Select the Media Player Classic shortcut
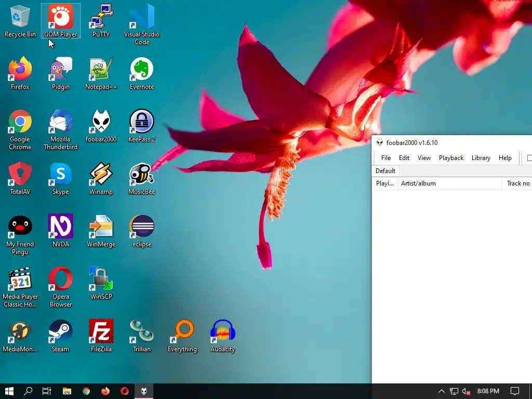 pyautogui.click(x=20, y=287)
